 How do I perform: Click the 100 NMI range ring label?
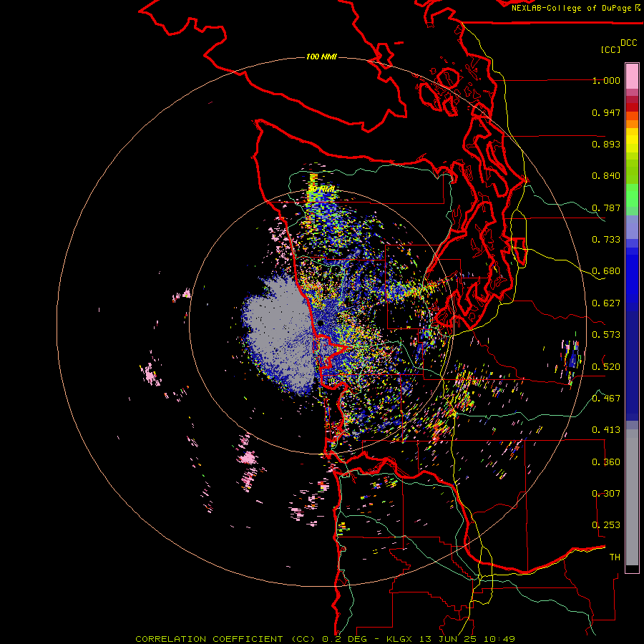[321, 57]
